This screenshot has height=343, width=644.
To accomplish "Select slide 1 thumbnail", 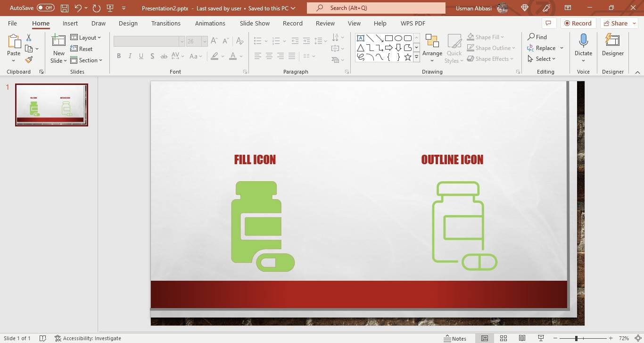I will (51, 105).
